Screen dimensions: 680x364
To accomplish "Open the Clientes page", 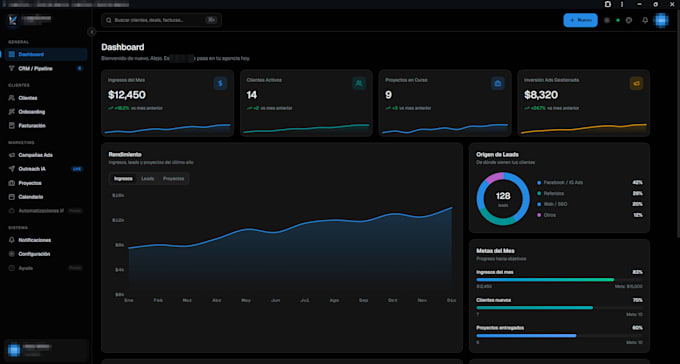I will coord(46,98).
